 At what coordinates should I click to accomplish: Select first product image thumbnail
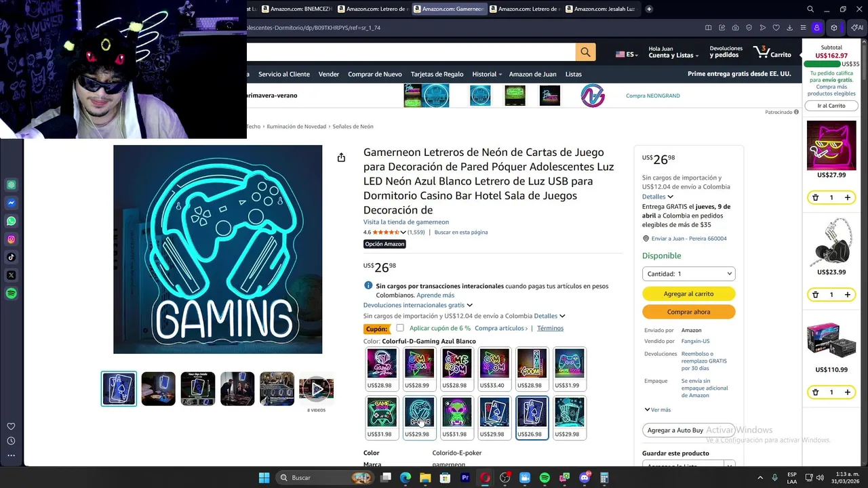tap(119, 388)
